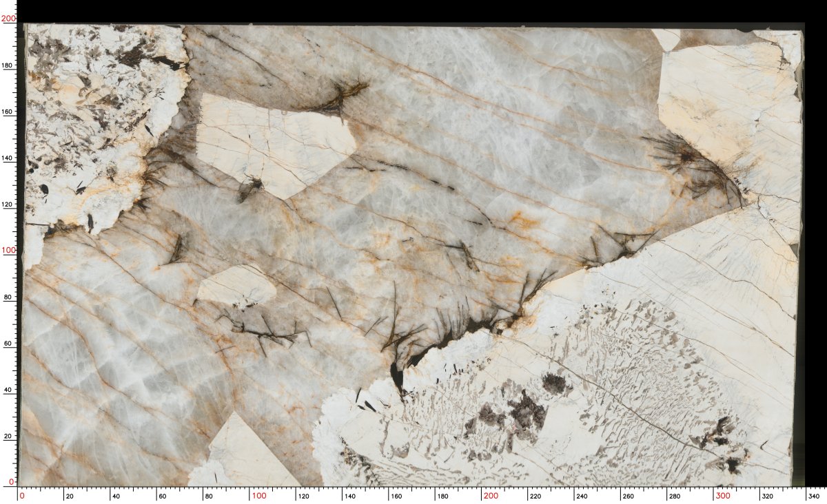Click the red 100 on the horizontal ruler
Viewport: 827px width, 504px height.
[x=258, y=496]
